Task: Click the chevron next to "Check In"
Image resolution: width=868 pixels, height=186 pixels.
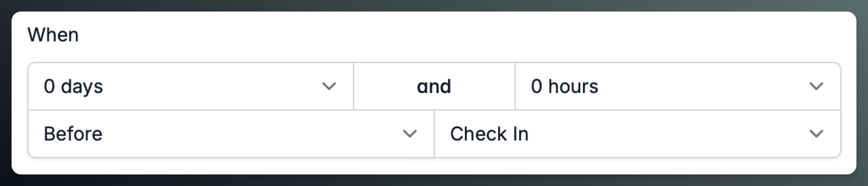Action: (x=816, y=134)
